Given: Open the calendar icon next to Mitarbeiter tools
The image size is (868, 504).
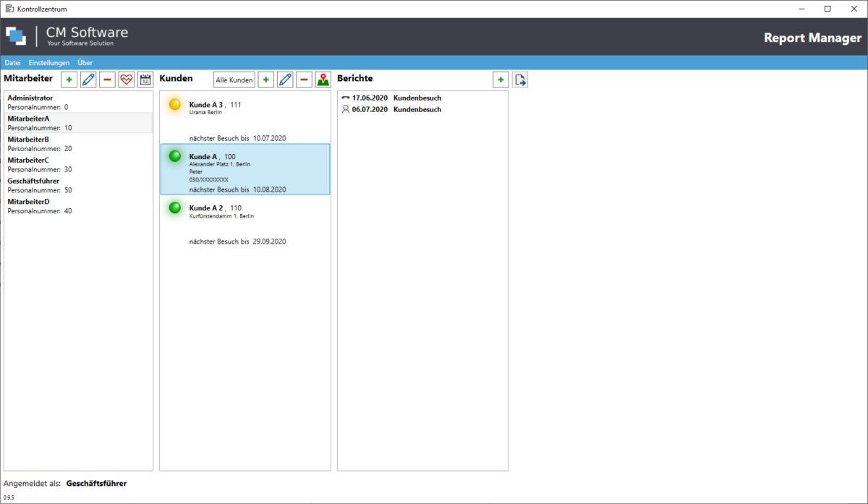Looking at the screenshot, I should click(145, 79).
